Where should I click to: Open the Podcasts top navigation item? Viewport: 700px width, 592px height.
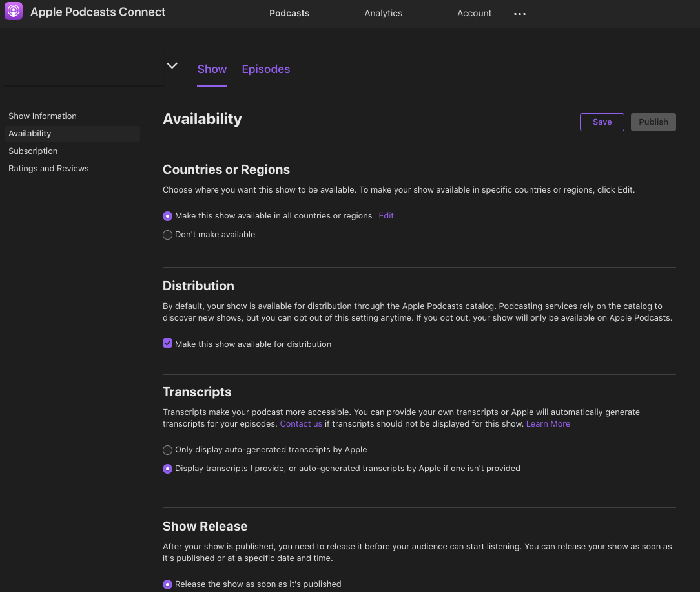[x=289, y=14]
